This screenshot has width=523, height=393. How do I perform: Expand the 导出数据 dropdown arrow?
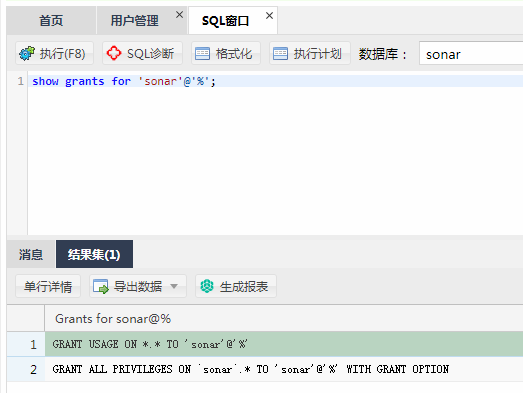(174, 286)
